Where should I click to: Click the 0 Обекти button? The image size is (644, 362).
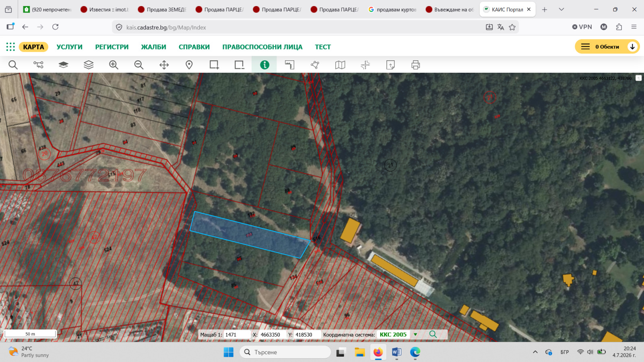click(x=607, y=47)
